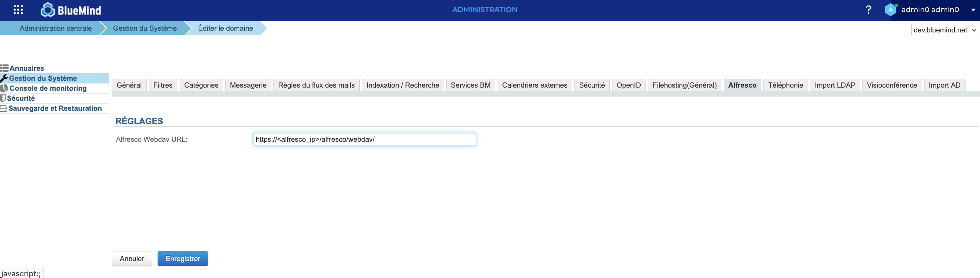Open the apps grid launcher icon
The width and height of the screenshot is (980, 278).
click(x=18, y=10)
